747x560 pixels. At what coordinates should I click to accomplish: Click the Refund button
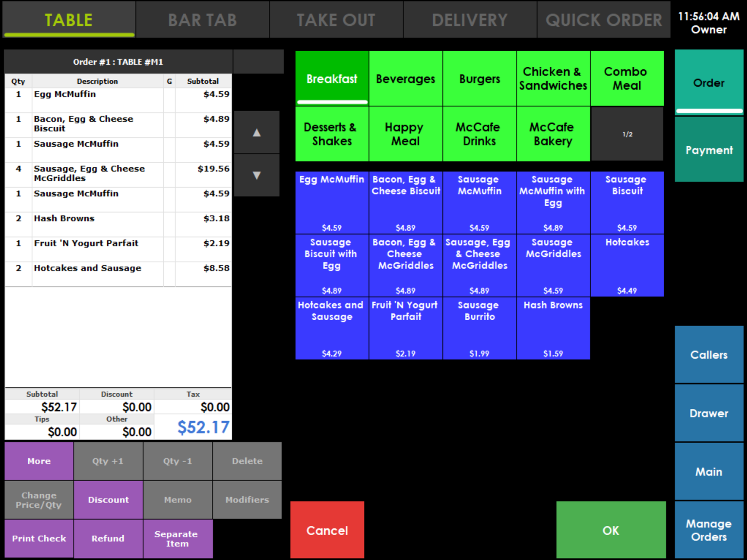point(108,539)
